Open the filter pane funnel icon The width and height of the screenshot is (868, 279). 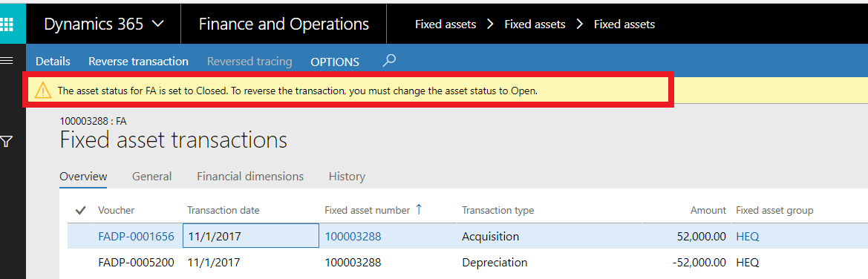[x=6, y=142]
